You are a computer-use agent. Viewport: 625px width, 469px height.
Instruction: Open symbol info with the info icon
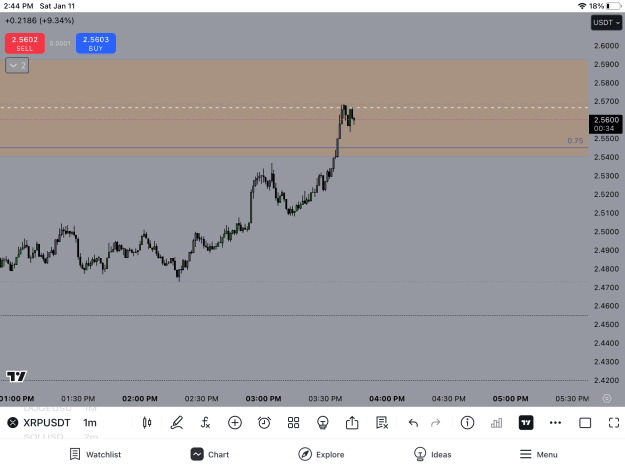[x=467, y=422]
